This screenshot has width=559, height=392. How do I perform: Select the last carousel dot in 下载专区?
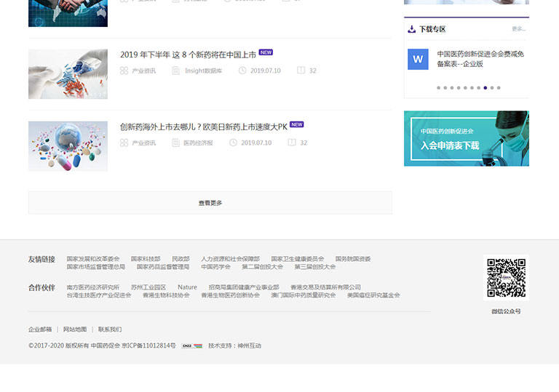(499, 88)
